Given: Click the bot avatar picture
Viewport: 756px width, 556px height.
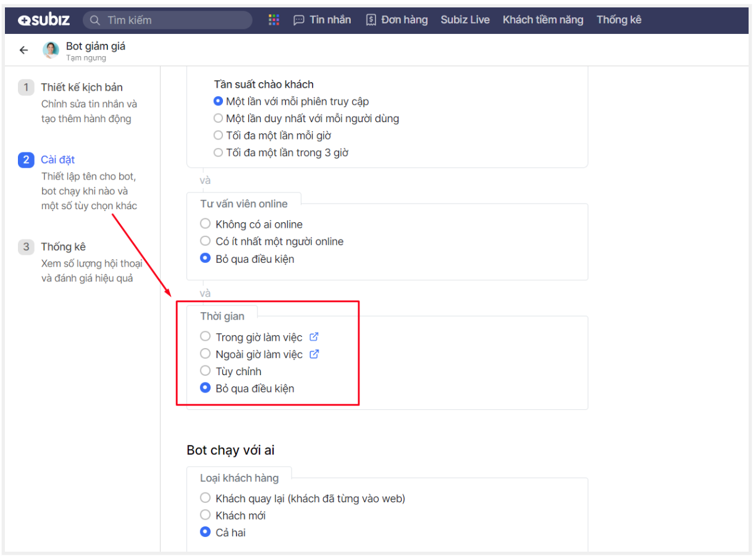Looking at the screenshot, I should pos(51,51).
